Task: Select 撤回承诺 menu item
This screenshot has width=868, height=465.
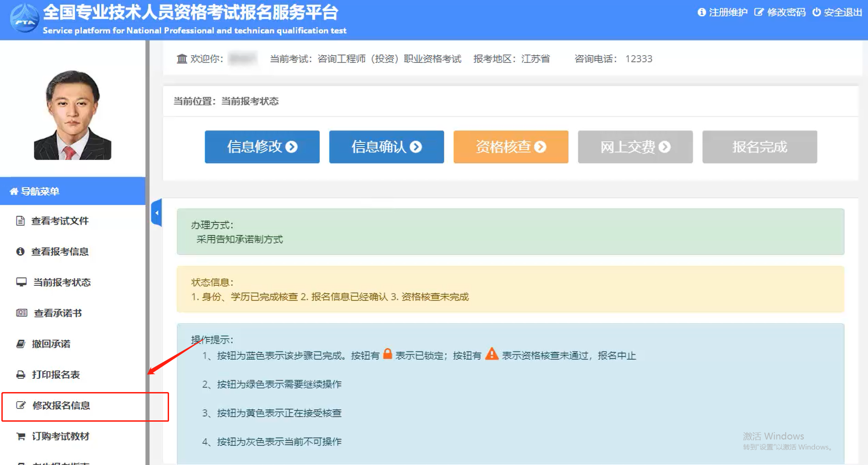Action: click(51, 344)
